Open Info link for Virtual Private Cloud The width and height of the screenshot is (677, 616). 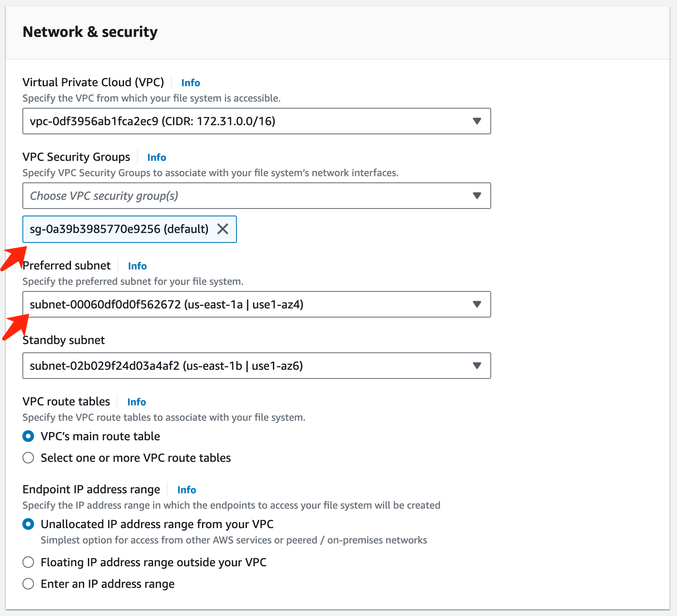click(190, 83)
